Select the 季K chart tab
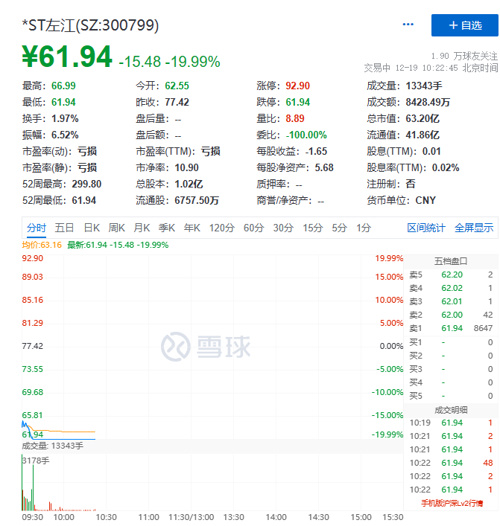The height and width of the screenshot is (526, 500). pyautogui.click(x=167, y=228)
